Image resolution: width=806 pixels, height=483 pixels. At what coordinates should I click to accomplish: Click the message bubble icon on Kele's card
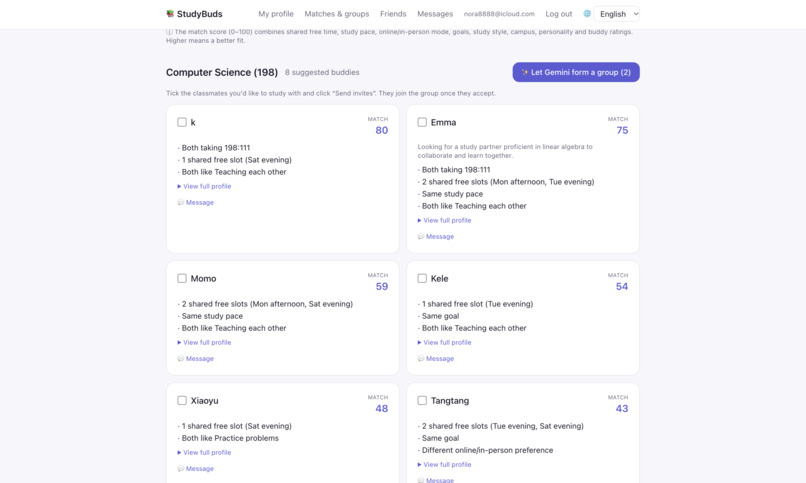(420, 359)
